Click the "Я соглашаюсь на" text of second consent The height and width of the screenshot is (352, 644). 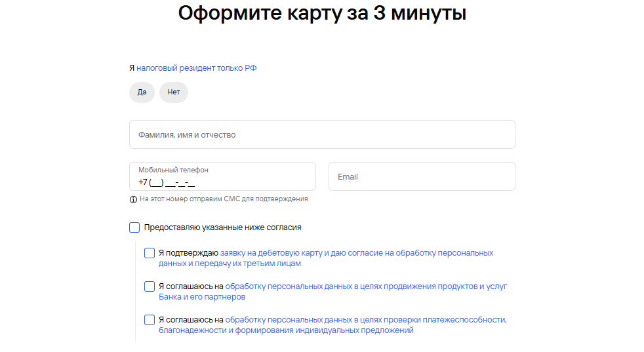coord(190,286)
